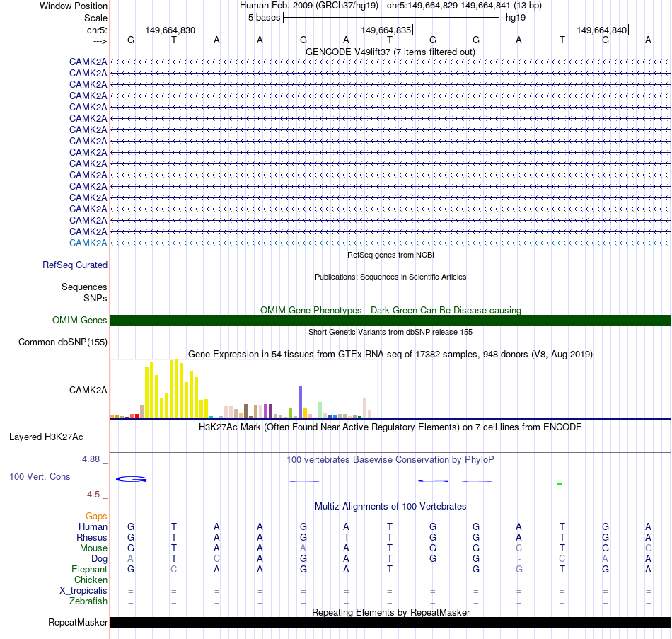Image resolution: width=672 pixels, height=639 pixels.
Task: Click the ---> sequence direction arrow label
Action: (x=100, y=41)
